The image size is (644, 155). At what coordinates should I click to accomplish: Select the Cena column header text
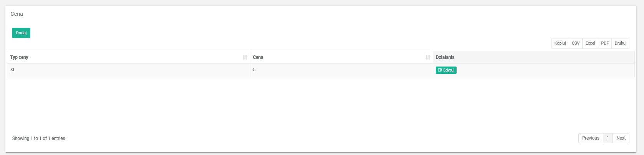[258, 57]
